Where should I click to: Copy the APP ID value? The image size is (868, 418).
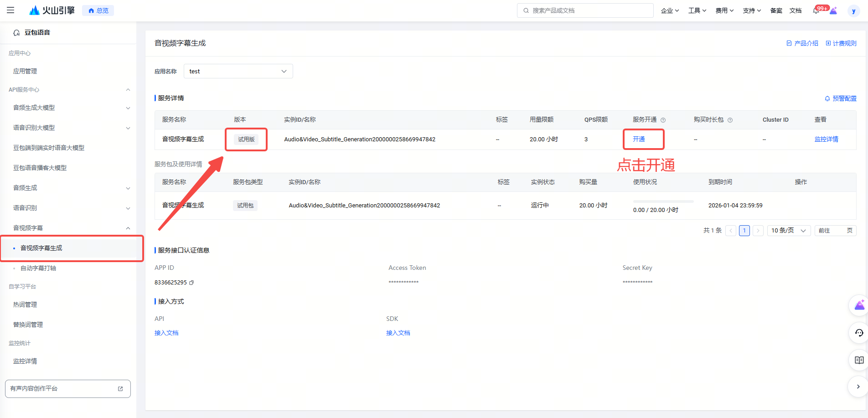191,283
